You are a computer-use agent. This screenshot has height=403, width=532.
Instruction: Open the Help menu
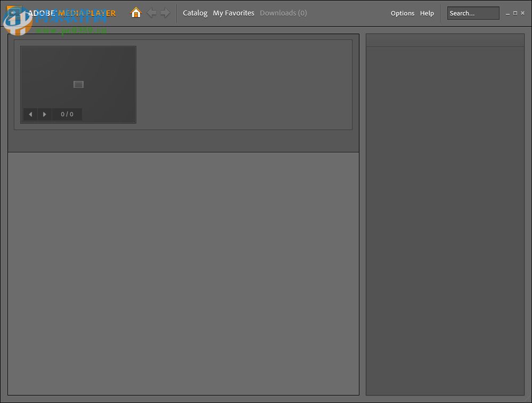tap(427, 13)
